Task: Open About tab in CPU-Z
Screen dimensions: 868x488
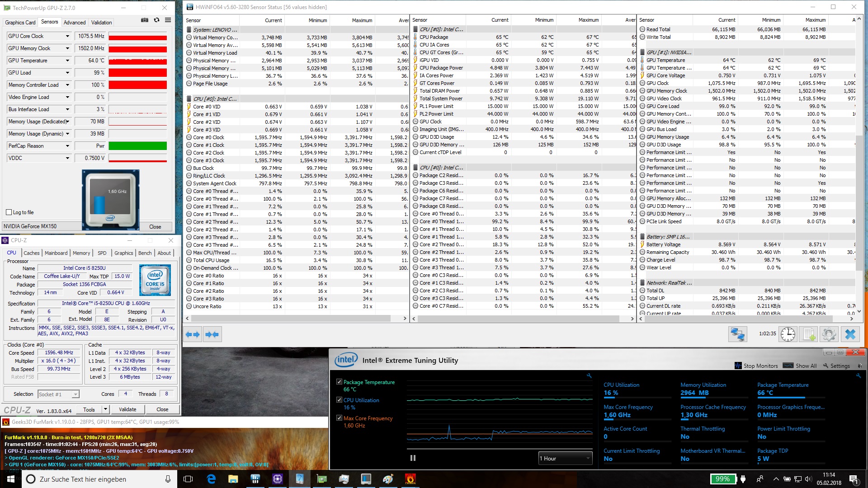Action: [164, 253]
